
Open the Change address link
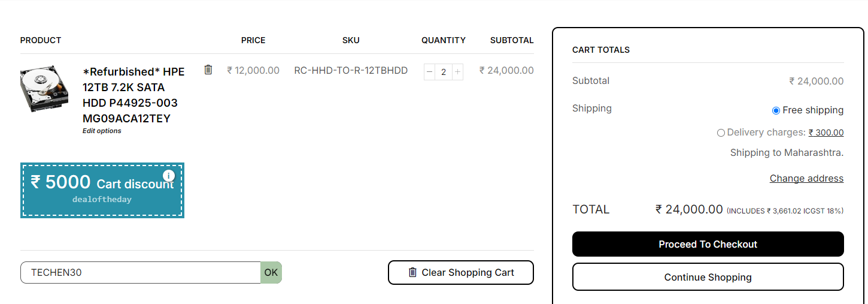point(806,178)
